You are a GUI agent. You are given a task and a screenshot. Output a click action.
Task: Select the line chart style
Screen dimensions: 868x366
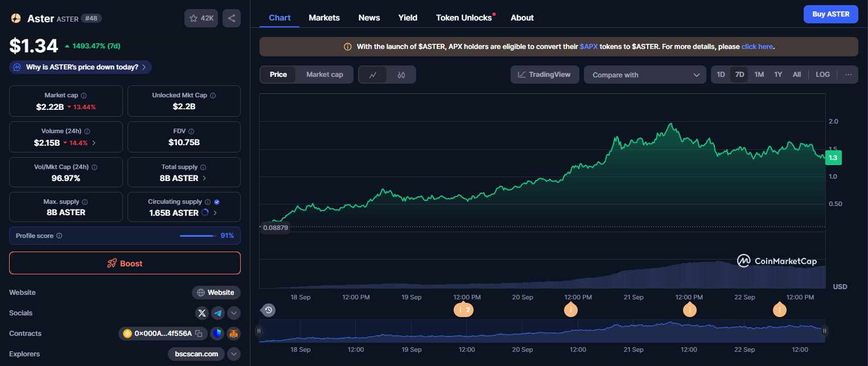373,75
